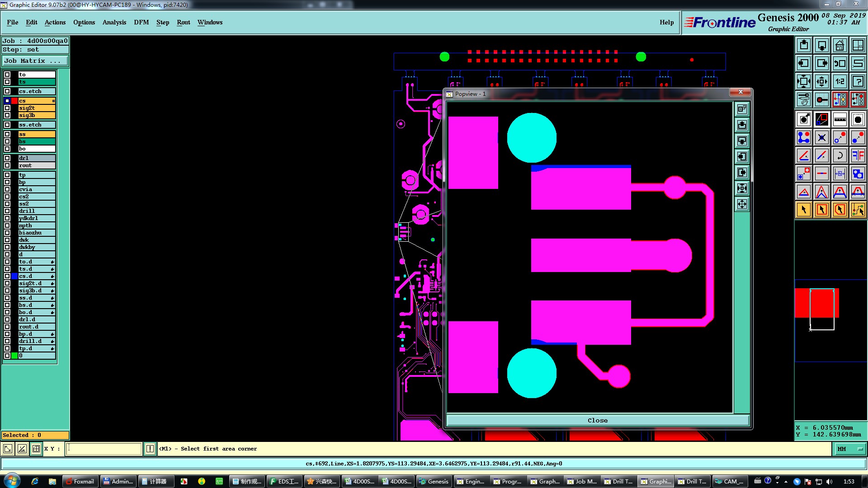Select the 1:2 zoom scale icon
The image size is (868, 488).
(840, 81)
